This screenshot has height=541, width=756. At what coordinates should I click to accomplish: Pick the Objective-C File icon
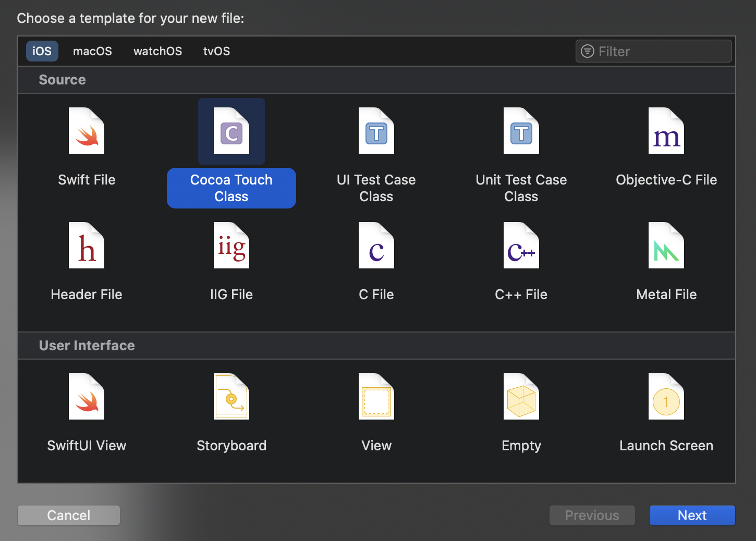coord(666,131)
